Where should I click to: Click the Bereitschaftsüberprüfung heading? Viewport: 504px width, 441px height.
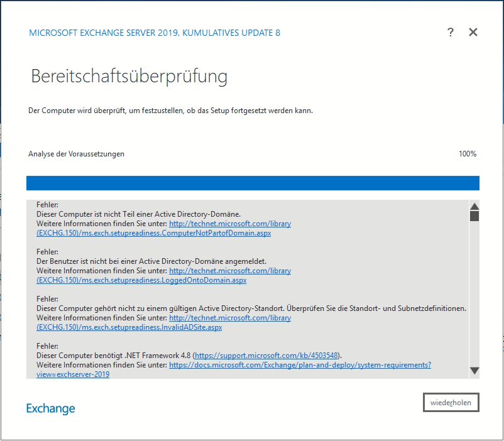click(x=129, y=77)
